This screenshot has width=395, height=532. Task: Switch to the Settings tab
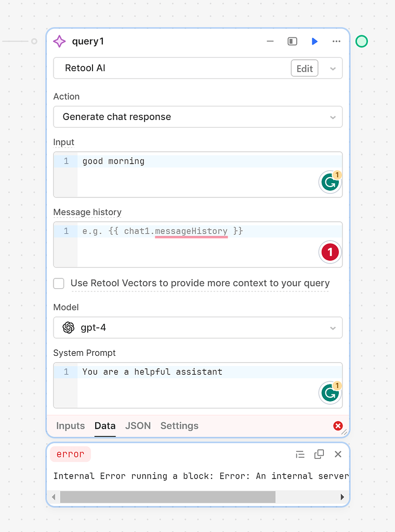(179, 425)
